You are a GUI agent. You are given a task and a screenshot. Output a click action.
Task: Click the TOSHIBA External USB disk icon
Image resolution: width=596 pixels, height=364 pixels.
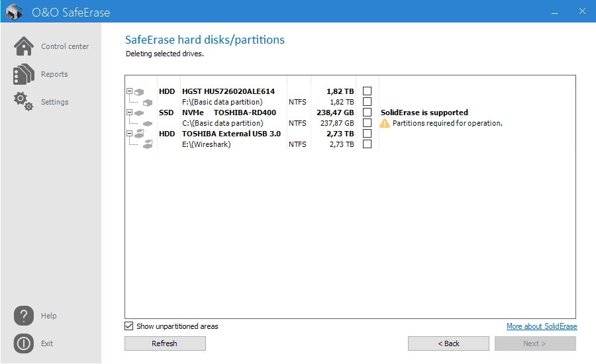[140, 134]
